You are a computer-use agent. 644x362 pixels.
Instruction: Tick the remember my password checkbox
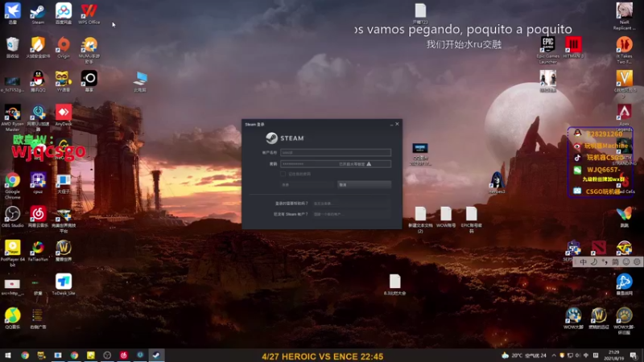[x=283, y=174]
